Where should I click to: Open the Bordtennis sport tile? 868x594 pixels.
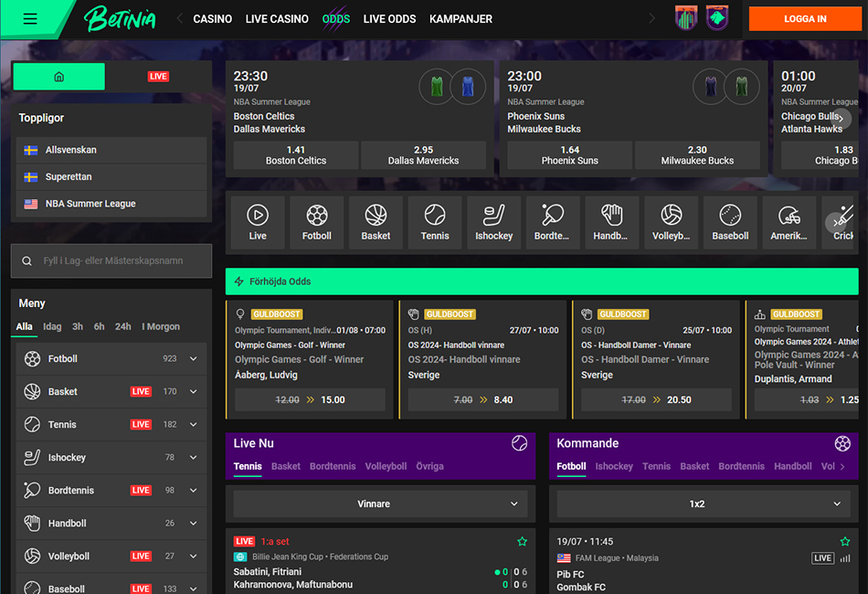point(553,223)
